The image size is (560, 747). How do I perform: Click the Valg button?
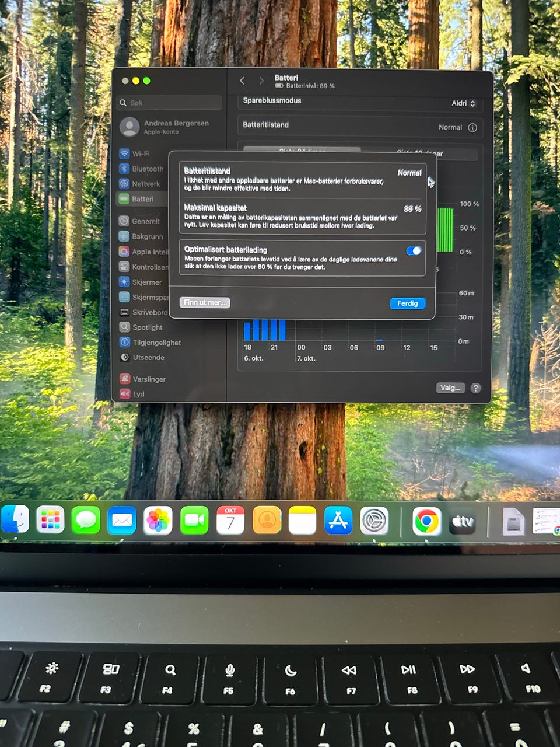click(450, 388)
